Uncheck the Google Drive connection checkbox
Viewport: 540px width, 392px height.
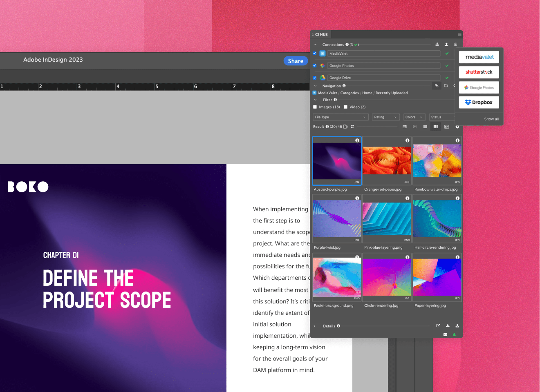tap(315, 78)
